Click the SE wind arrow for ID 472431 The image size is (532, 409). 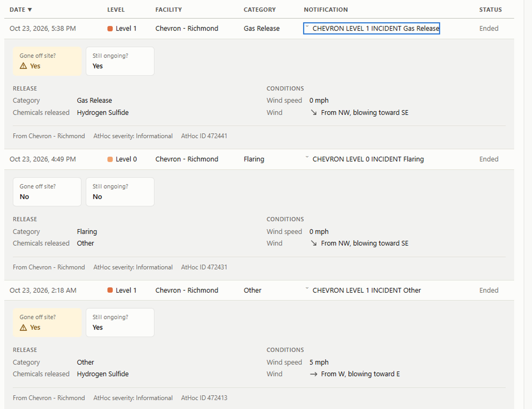314,243
